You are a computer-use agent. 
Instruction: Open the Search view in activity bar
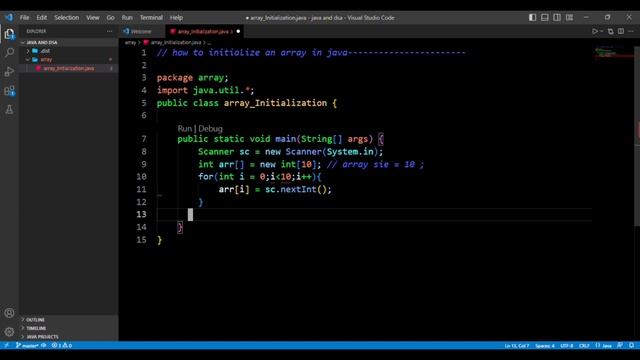tap(9, 52)
